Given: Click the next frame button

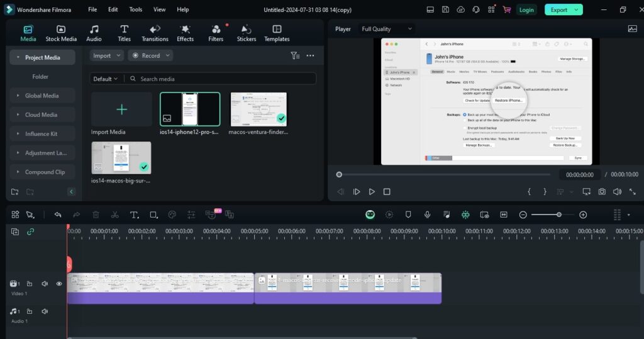Looking at the screenshot, I should (356, 192).
